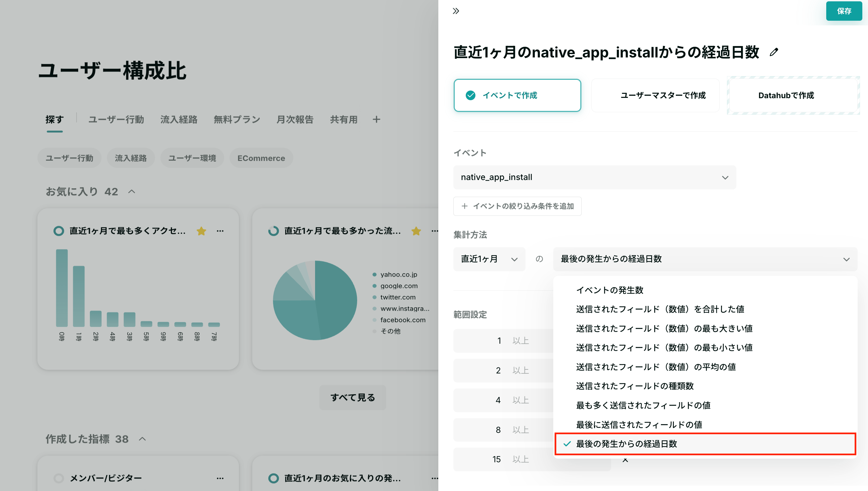Choose 送信されたフィールド（数値）の最も小さい値

coord(705,348)
